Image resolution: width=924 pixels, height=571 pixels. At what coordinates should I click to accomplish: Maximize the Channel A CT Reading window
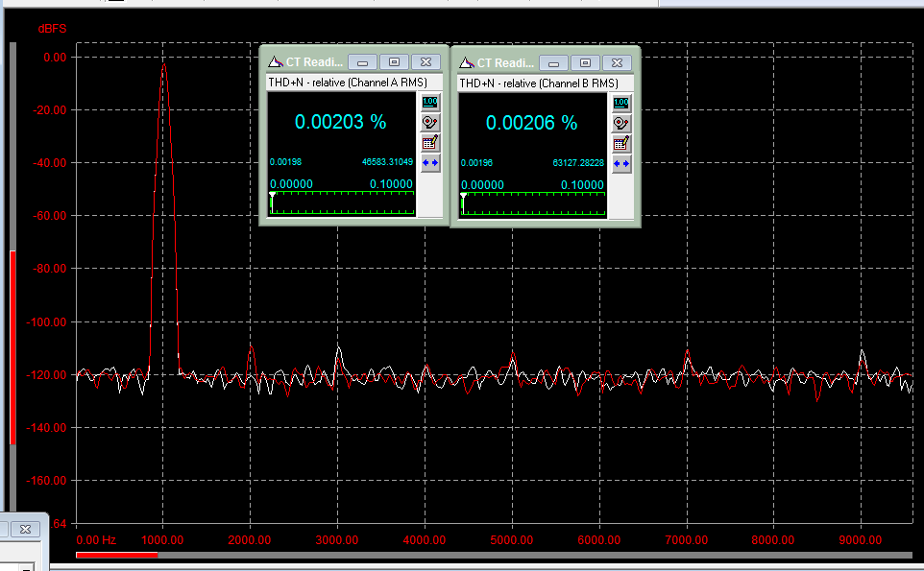pos(394,61)
